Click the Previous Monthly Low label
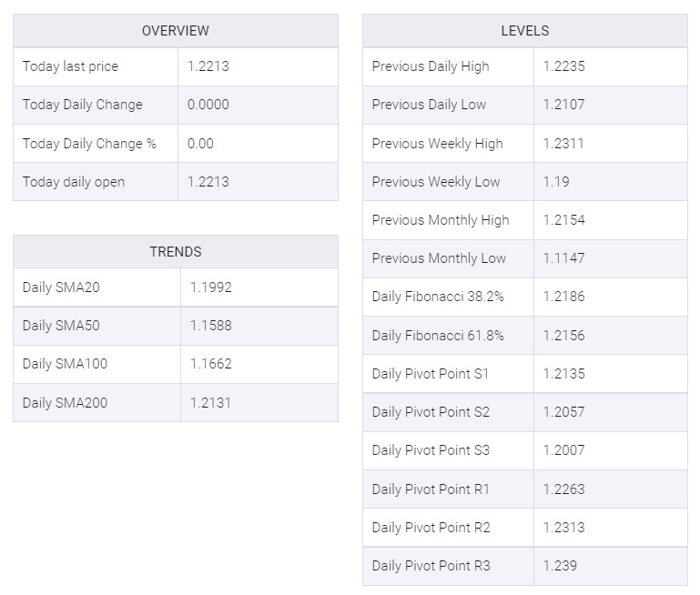The height and width of the screenshot is (595, 700). coord(439,258)
